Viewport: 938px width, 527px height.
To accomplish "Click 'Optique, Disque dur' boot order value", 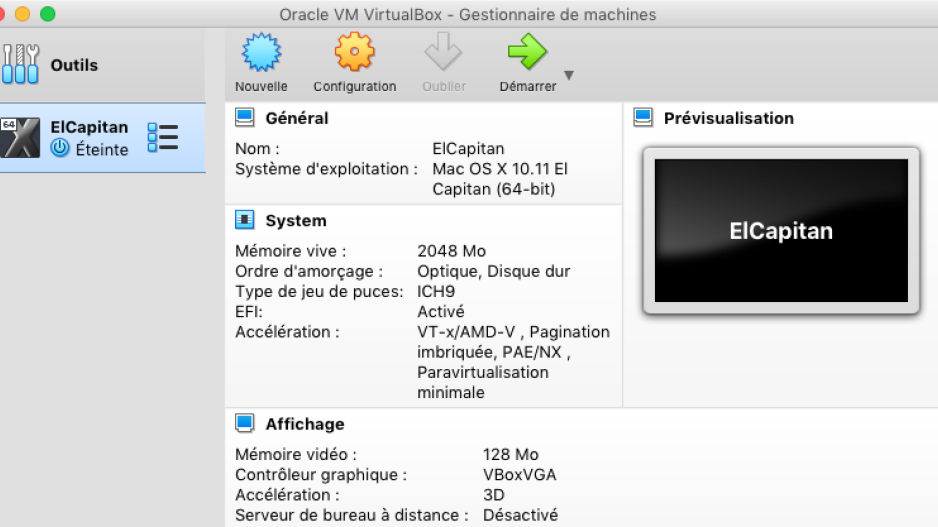I will (494, 271).
